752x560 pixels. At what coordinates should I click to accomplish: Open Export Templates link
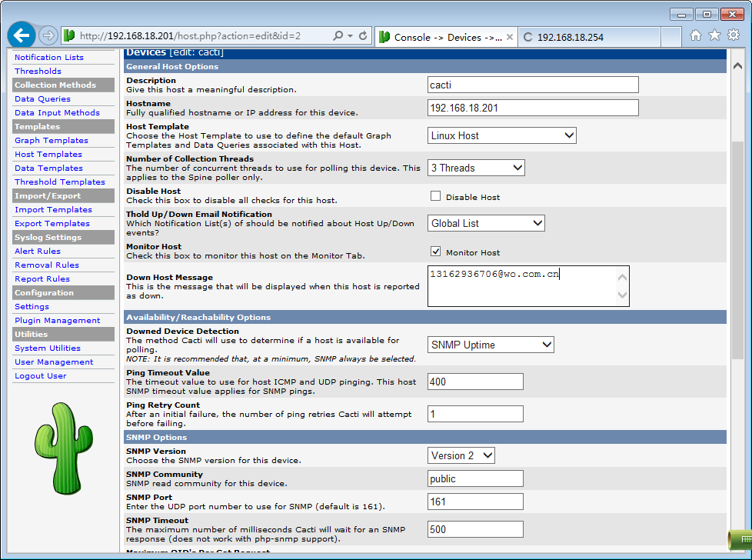click(52, 224)
